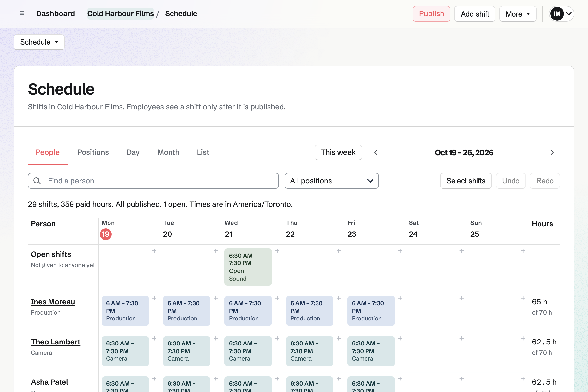Image resolution: width=588 pixels, height=392 pixels.
Task: Click the Publish button
Action: pyautogui.click(x=431, y=14)
